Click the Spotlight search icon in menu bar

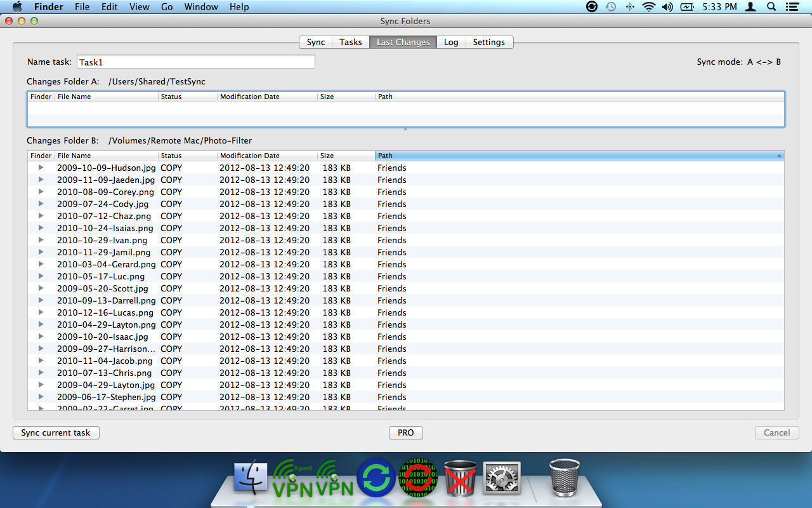[x=769, y=7]
